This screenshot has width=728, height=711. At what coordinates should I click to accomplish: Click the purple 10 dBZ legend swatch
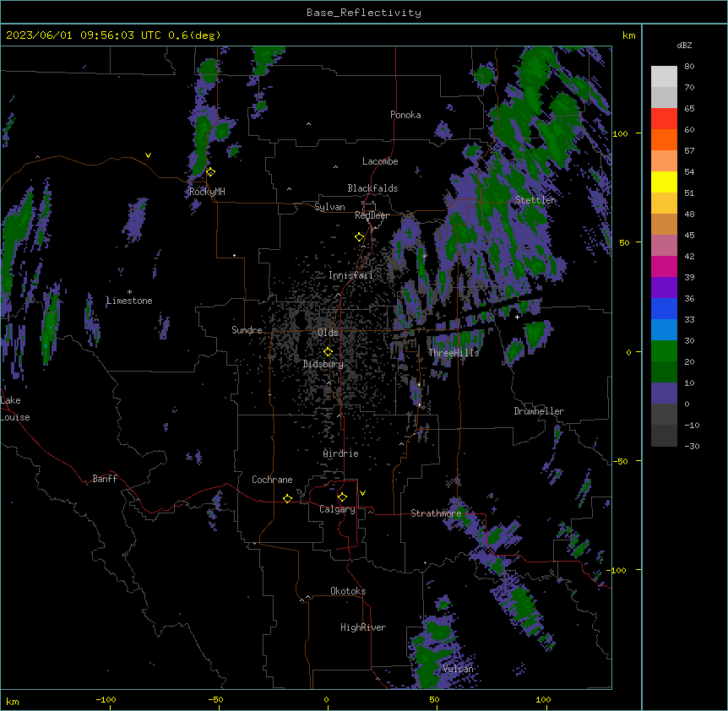(x=664, y=393)
